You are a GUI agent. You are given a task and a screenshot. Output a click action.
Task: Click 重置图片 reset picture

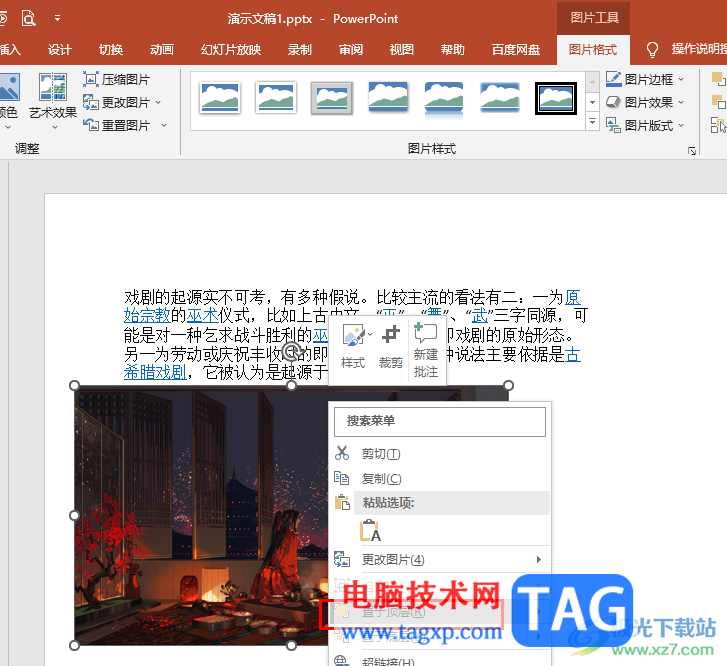pyautogui.click(x=117, y=125)
